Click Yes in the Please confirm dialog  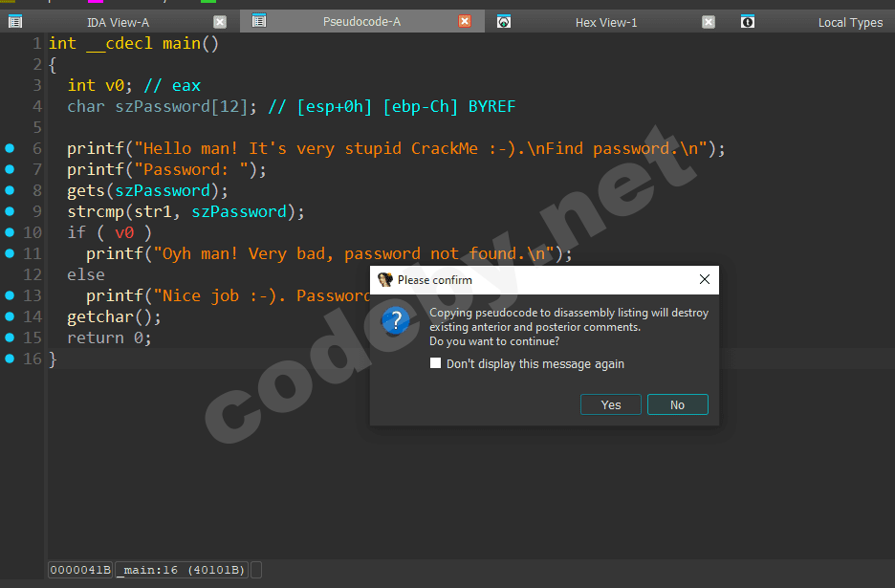(611, 404)
